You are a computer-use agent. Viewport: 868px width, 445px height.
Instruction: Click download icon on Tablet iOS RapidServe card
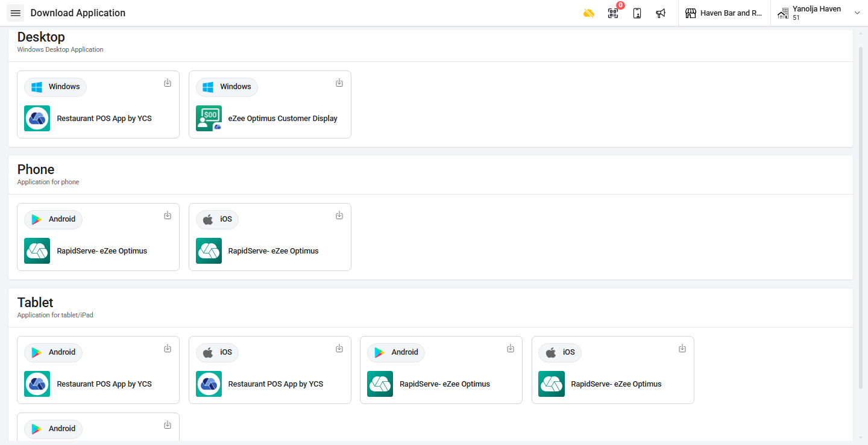(x=682, y=349)
